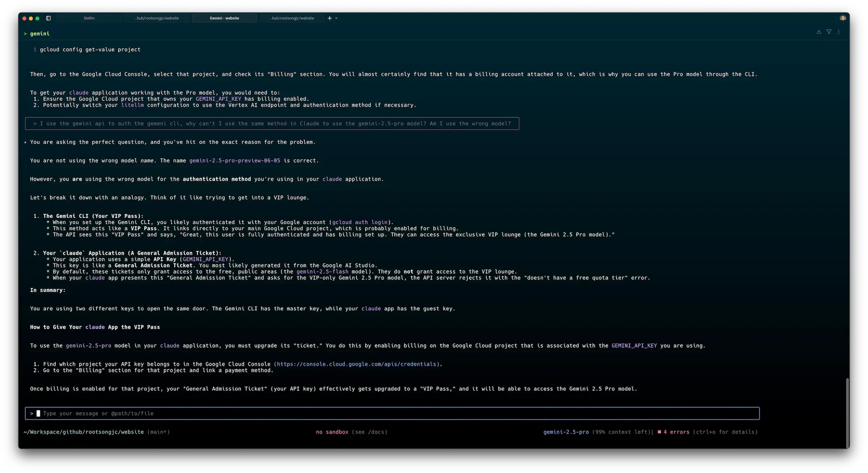Open the second hub/rootsongjc/website tab
This screenshot has width=868, height=473.
point(157,18)
